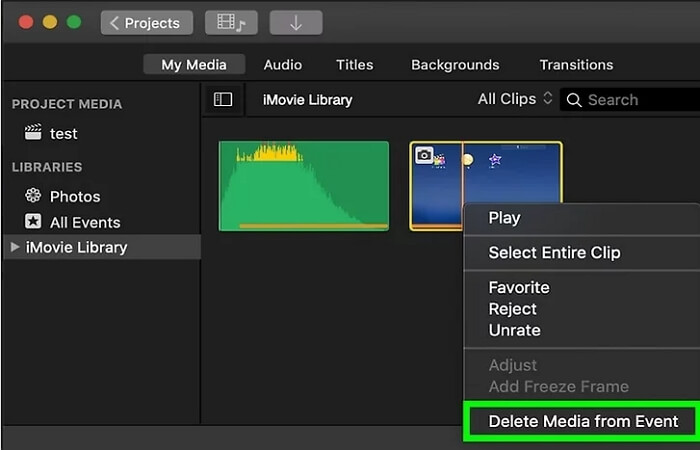Image resolution: width=700 pixels, height=450 pixels.
Task: Open the Titles tab
Action: click(x=354, y=65)
